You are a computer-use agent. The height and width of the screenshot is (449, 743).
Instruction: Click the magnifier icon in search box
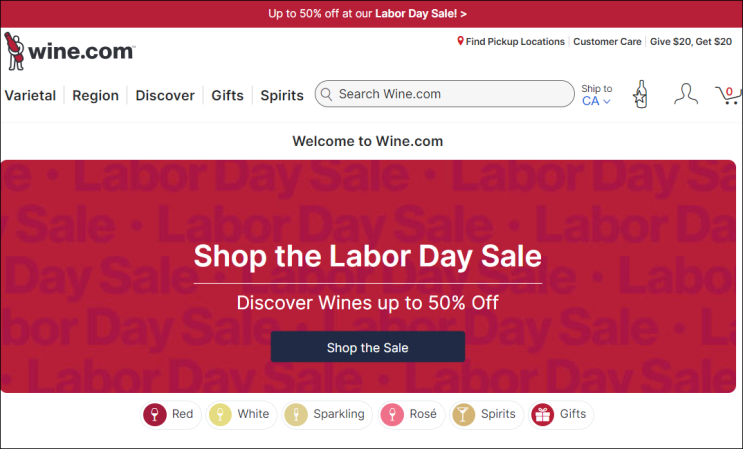pos(325,94)
